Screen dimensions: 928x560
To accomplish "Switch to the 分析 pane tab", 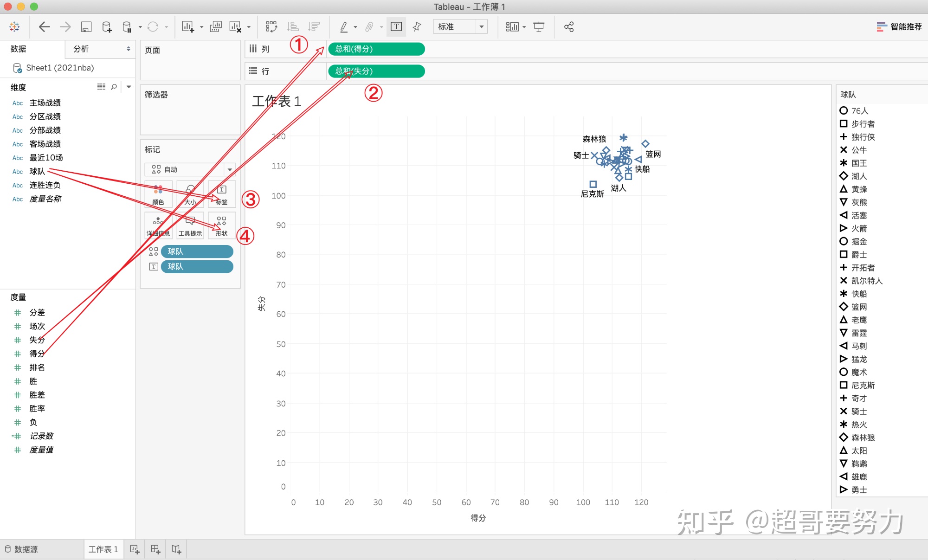I will (x=100, y=49).
